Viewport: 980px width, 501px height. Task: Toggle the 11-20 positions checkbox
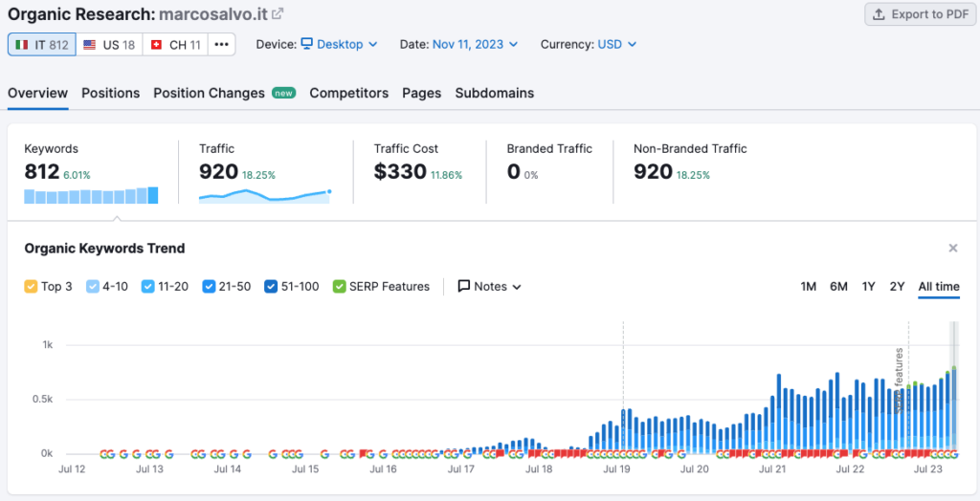click(x=147, y=287)
